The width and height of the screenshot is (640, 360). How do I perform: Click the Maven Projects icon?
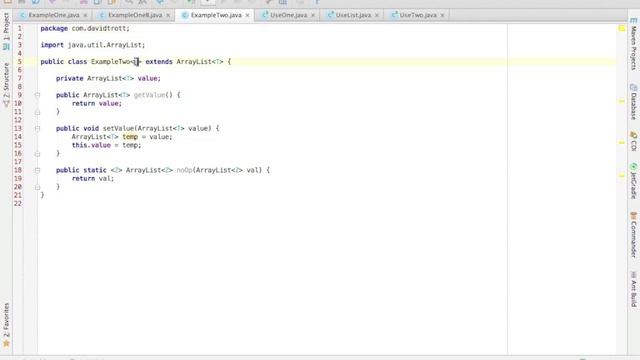633,20
